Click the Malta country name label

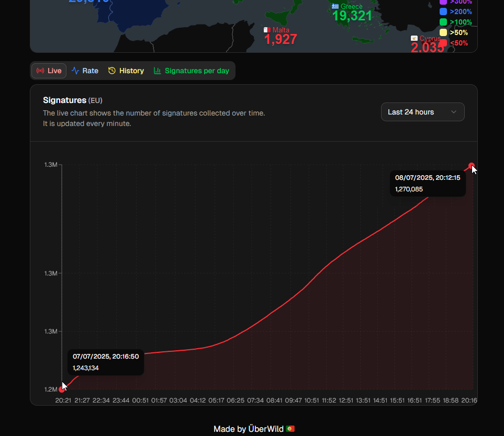[281, 30]
